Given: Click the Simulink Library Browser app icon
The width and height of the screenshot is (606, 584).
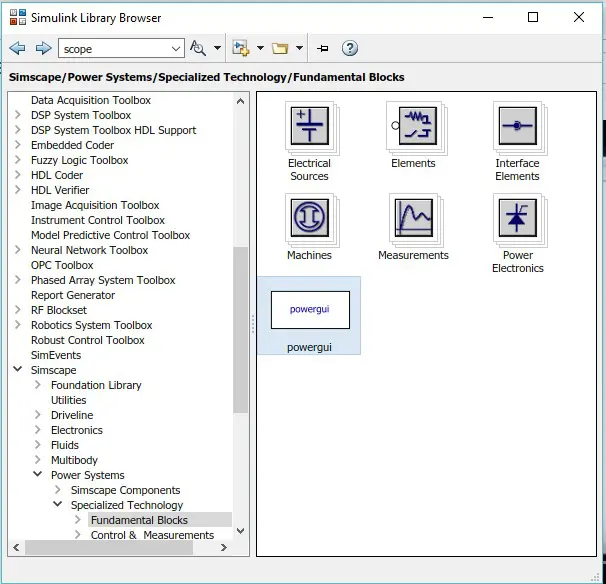Looking at the screenshot, I should [x=18, y=17].
